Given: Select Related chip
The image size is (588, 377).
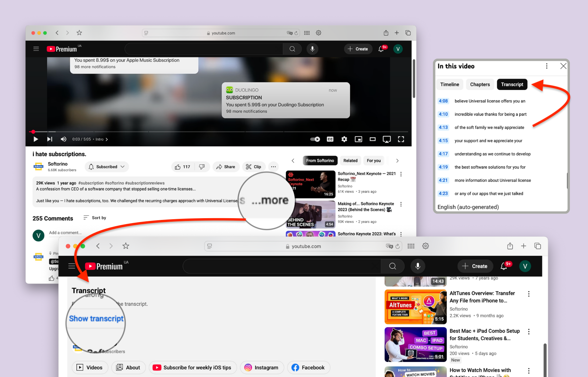Looking at the screenshot, I should pyautogui.click(x=350, y=161).
